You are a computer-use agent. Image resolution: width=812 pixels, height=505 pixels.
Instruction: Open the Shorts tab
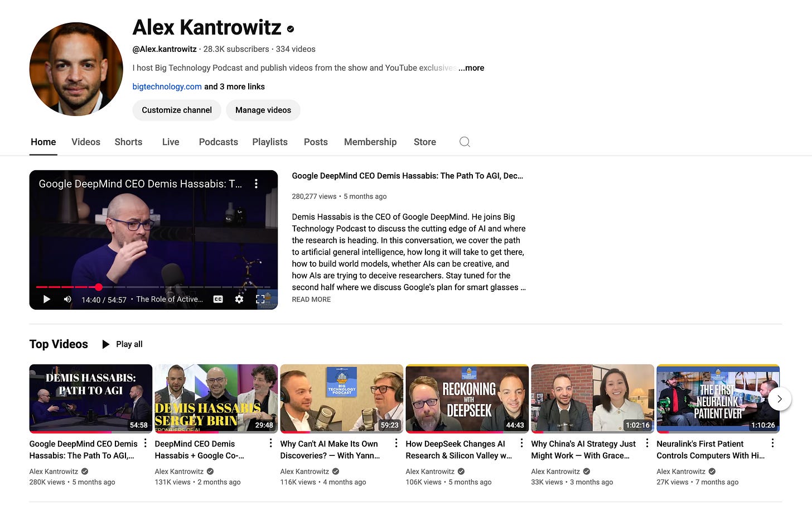pyautogui.click(x=128, y=142)
